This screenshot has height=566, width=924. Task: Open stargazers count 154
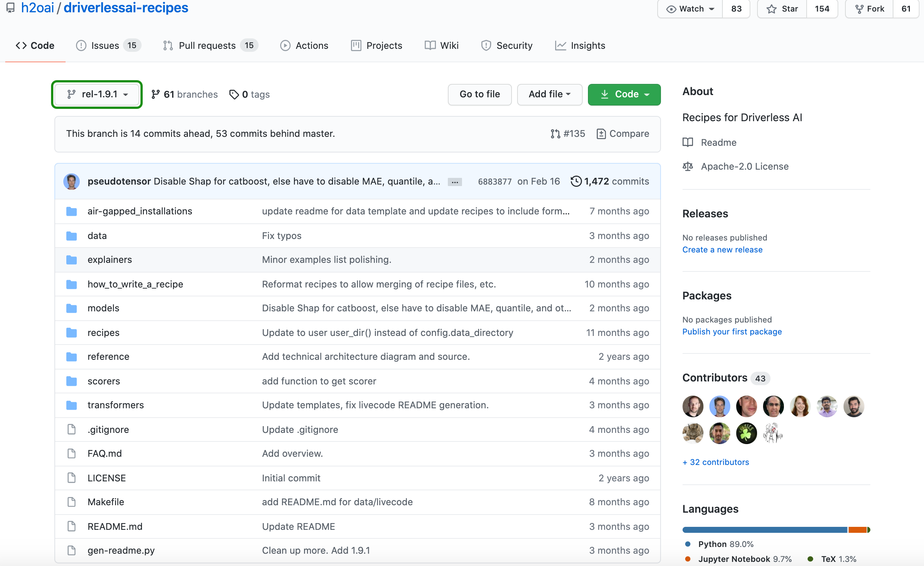[x=822, y=9]
